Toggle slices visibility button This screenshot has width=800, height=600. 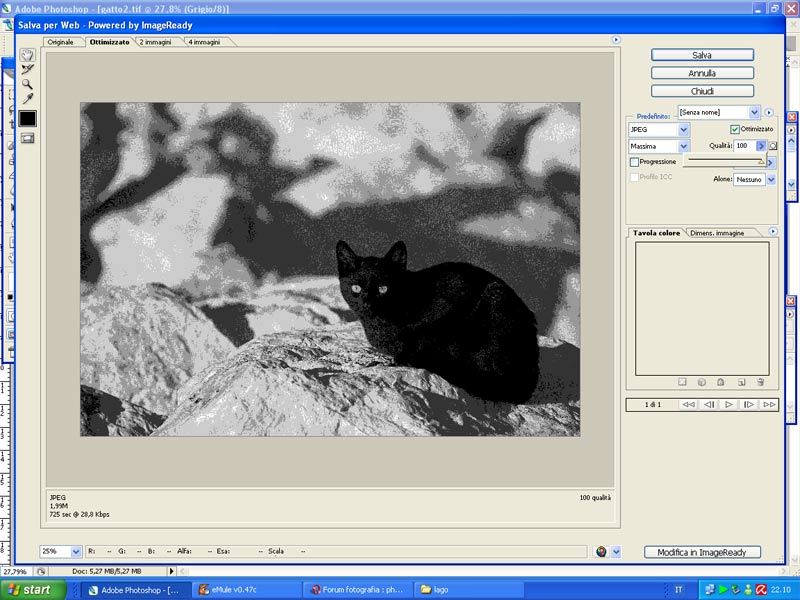coord(27,138)
